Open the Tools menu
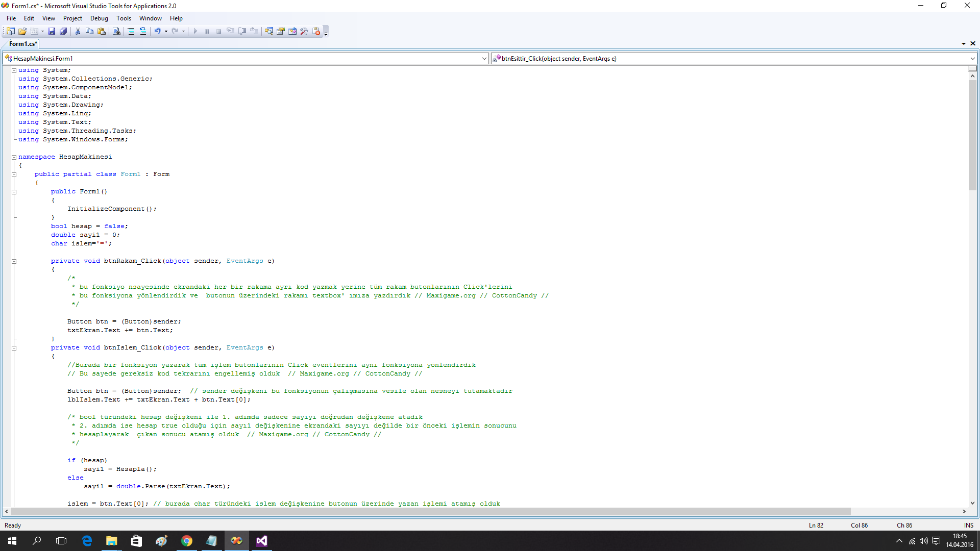 click(x=124, y=18)
